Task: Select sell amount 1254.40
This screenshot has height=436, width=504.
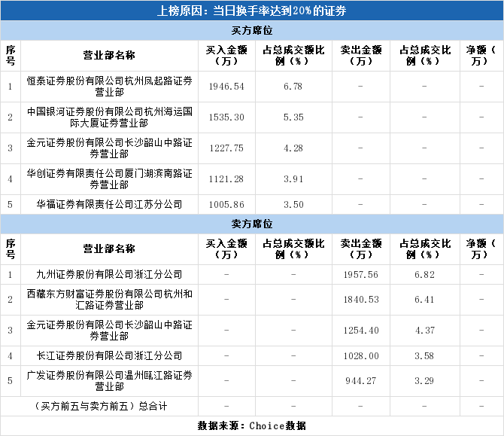Action: (x=361, y=330)
